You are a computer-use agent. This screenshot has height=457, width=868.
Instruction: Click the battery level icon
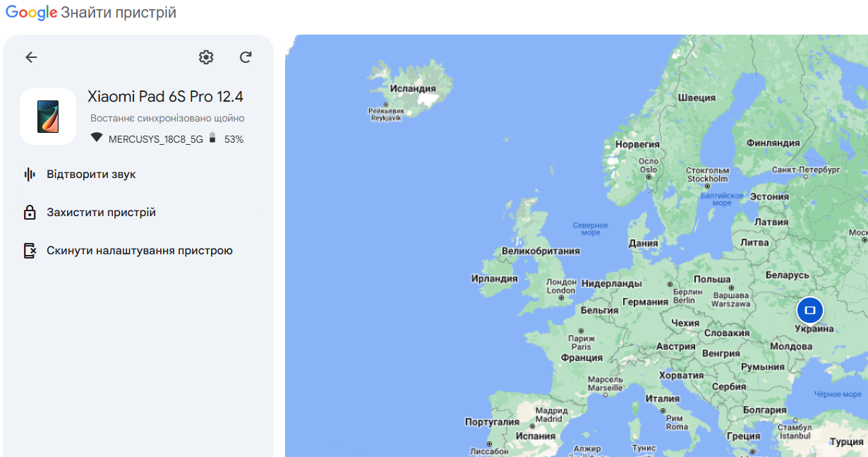[212, 138]
